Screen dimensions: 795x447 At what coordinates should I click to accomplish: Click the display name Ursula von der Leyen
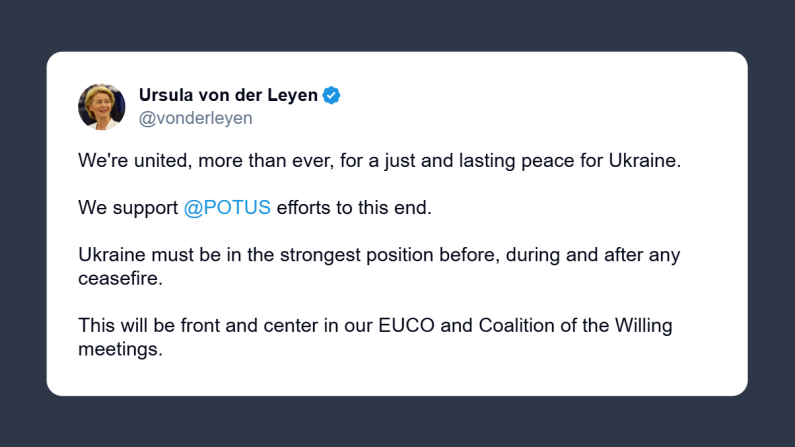point(228,96)
